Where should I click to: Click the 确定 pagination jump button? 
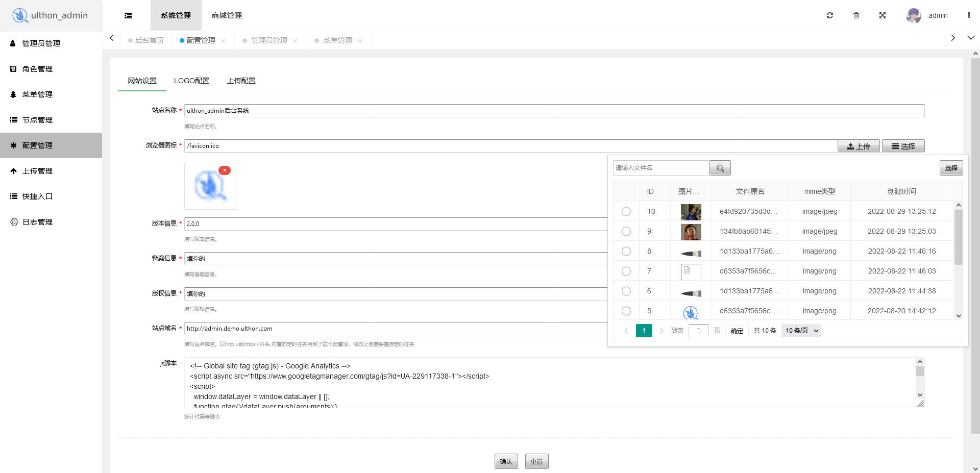pos(737,331)
